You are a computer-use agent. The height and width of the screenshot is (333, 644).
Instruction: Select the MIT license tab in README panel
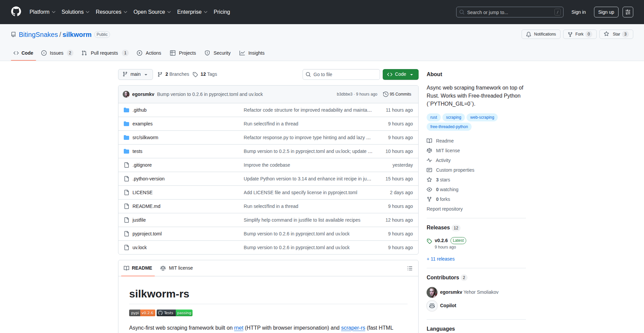177,268
